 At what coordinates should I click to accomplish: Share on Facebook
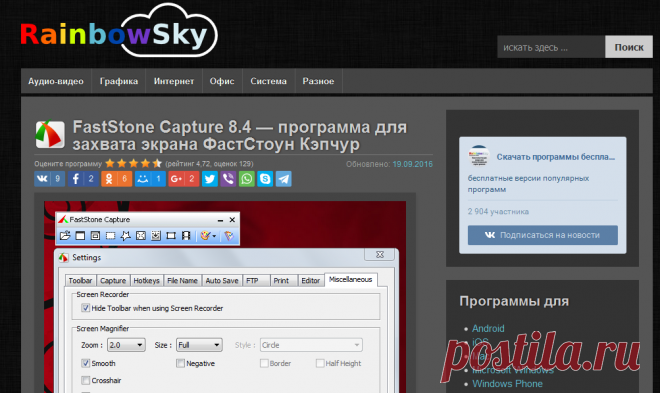pos(83,179)
